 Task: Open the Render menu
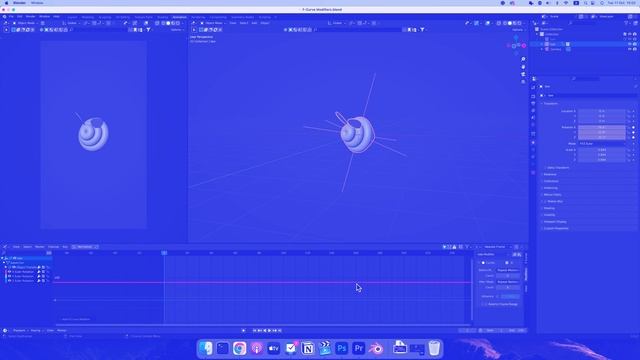31,17
